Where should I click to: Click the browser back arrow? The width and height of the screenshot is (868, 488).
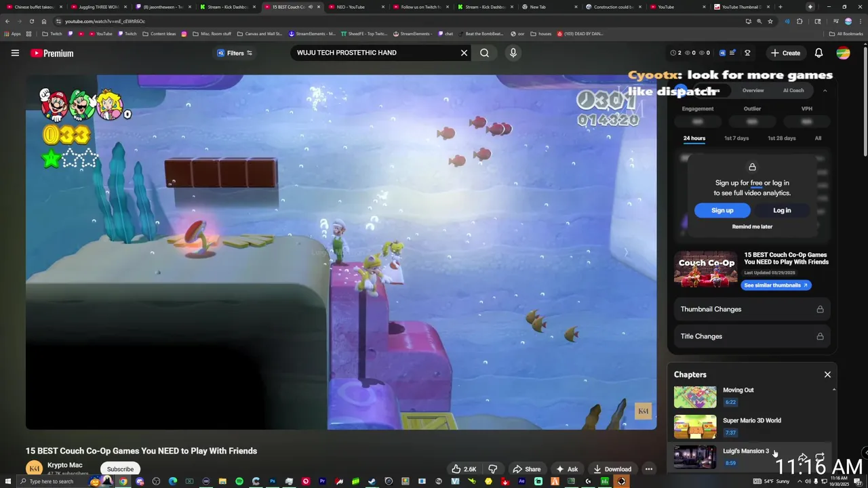click(x=8, y=21)
